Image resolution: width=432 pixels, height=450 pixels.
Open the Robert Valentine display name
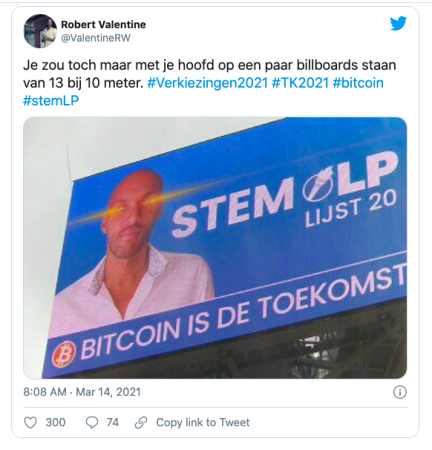[103, 24]
